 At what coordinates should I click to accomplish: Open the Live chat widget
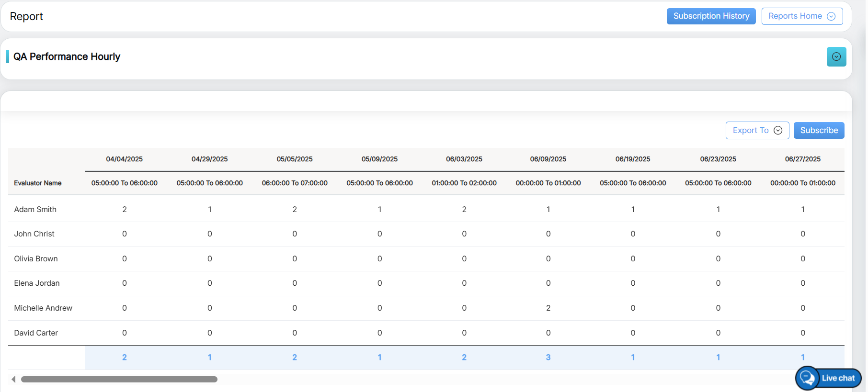[829, 378]
